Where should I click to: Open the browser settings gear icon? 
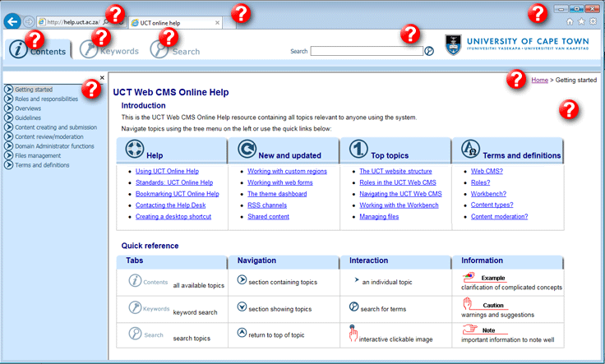pos(593,21)
